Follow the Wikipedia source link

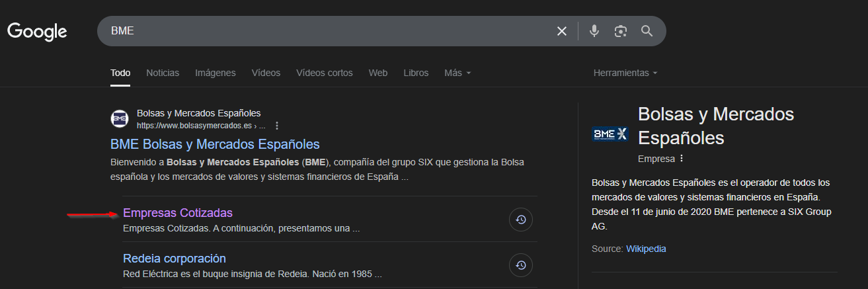[x=646, y=249]
